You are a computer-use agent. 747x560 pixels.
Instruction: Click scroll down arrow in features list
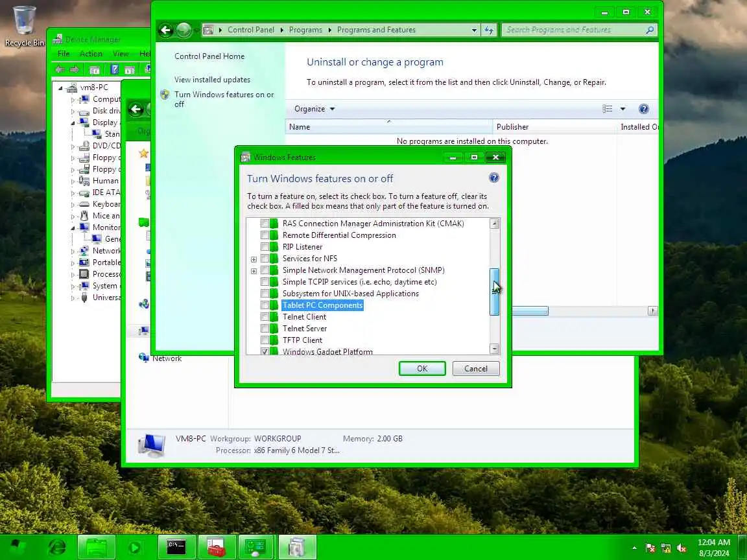click(495, 349)
